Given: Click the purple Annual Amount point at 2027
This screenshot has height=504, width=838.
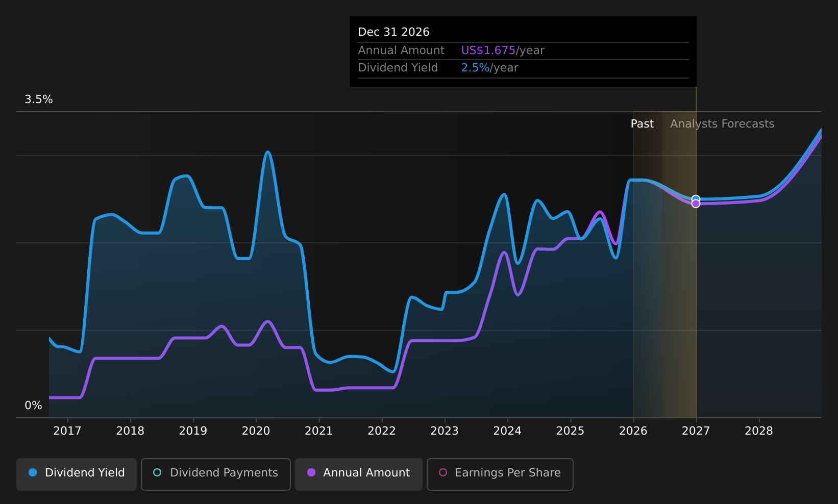Looking at the screenshot, I should click(696, 204).
